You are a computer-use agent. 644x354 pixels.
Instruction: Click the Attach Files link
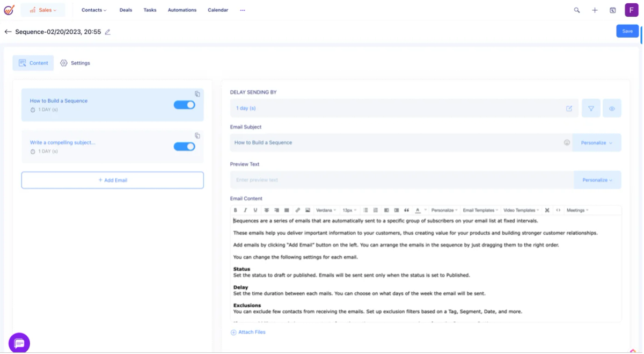[248, 333]
